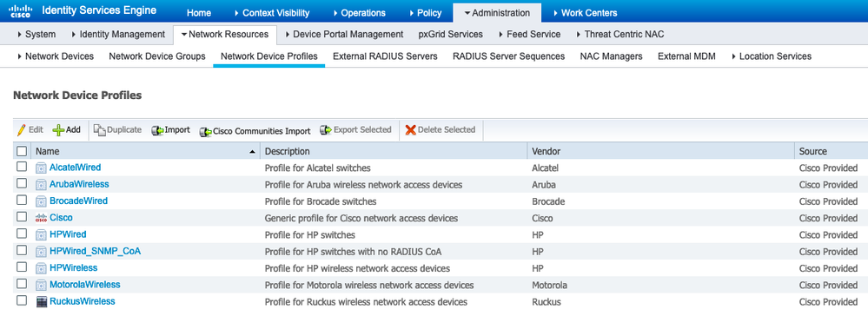Click the Export Selected icon
This screenshot has width=868, height=316.
pos(326,130)
